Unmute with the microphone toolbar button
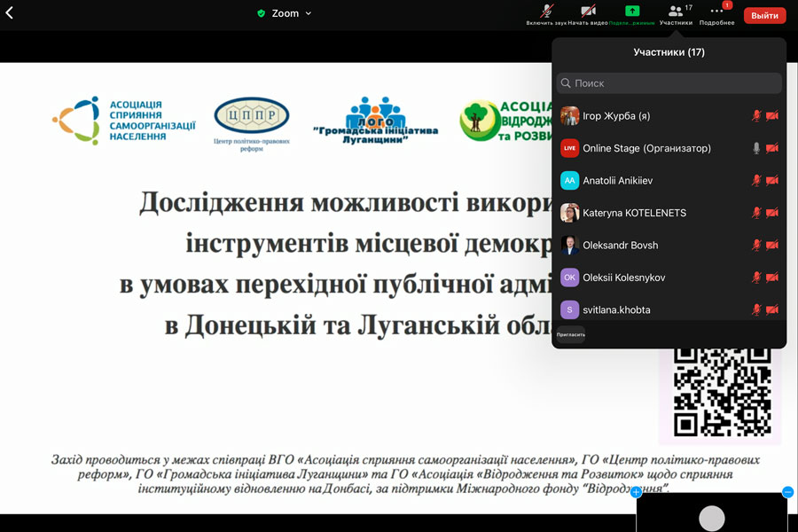The image size is (798, 532). pos(546,14)
